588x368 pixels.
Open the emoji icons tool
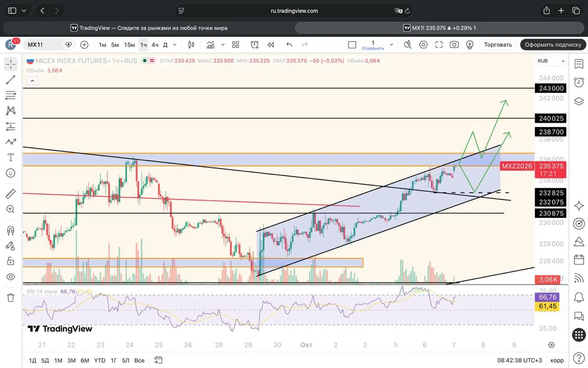11,173
